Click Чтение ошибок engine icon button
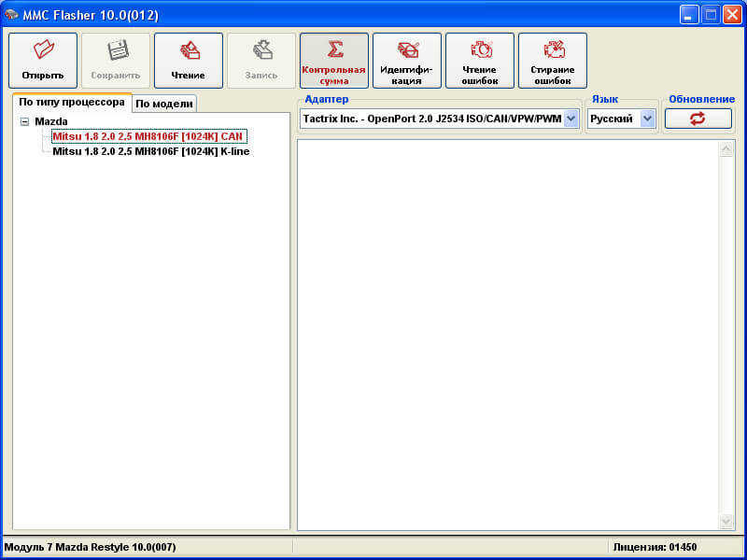Image resolution: width=747 pixels, height=560 pixels. coord(480,61)
